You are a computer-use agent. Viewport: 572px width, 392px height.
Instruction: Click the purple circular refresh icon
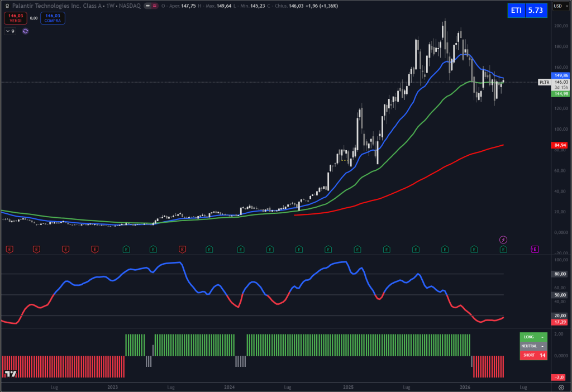(26, 31)
